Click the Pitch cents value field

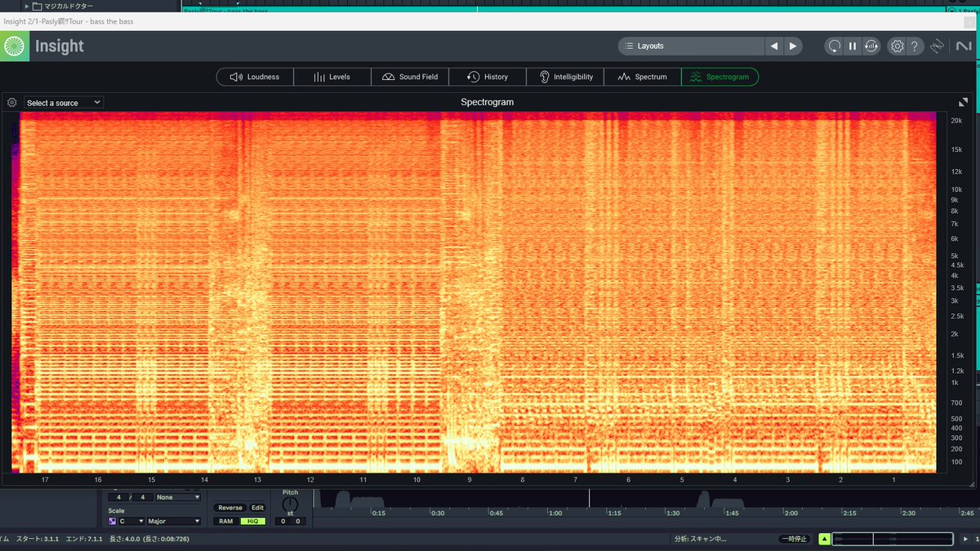298,521
